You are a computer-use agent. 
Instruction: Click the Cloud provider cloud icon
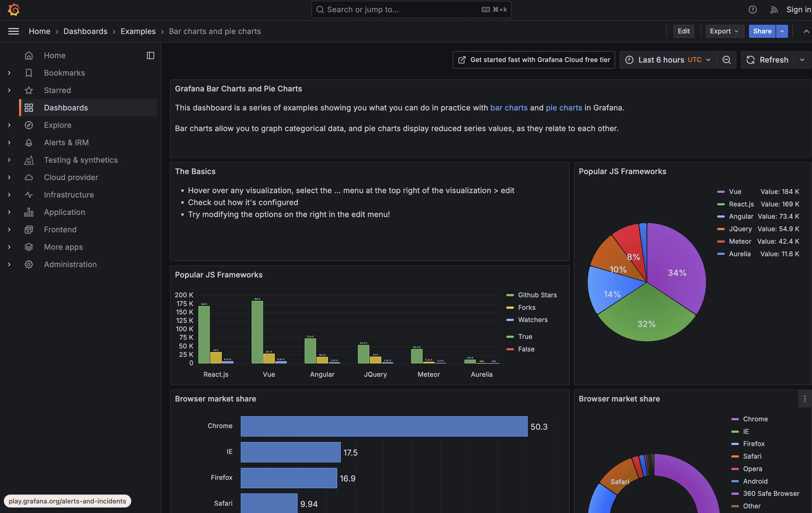coord(29,177)
